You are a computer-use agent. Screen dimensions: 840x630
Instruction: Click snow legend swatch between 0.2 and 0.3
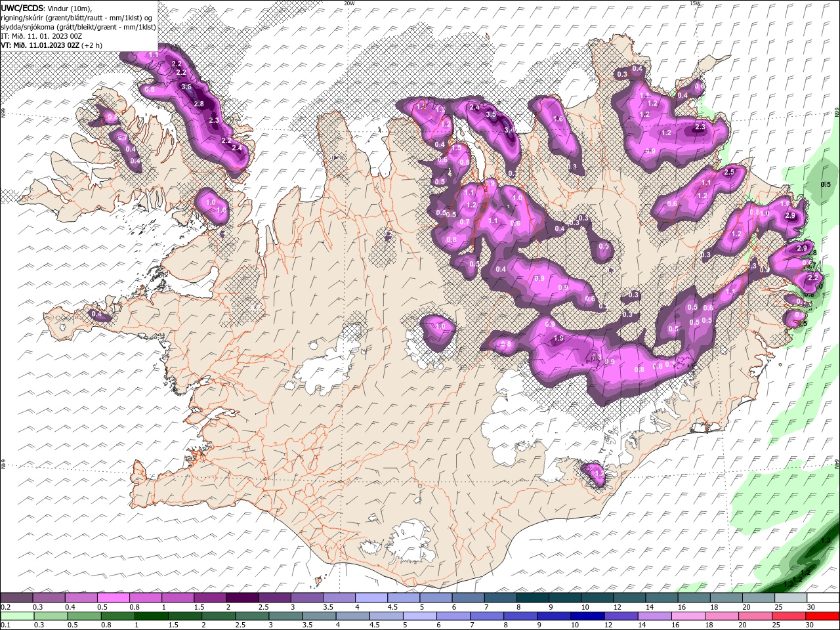pyautogui.click(x=18, y=598)
